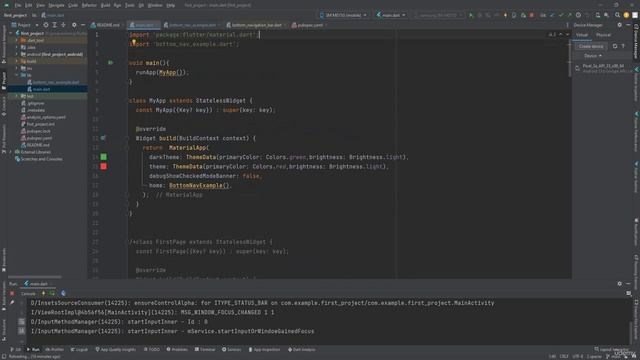Stop process in Run panel
Screen dimensions: 640x360
tap(12, 293)
